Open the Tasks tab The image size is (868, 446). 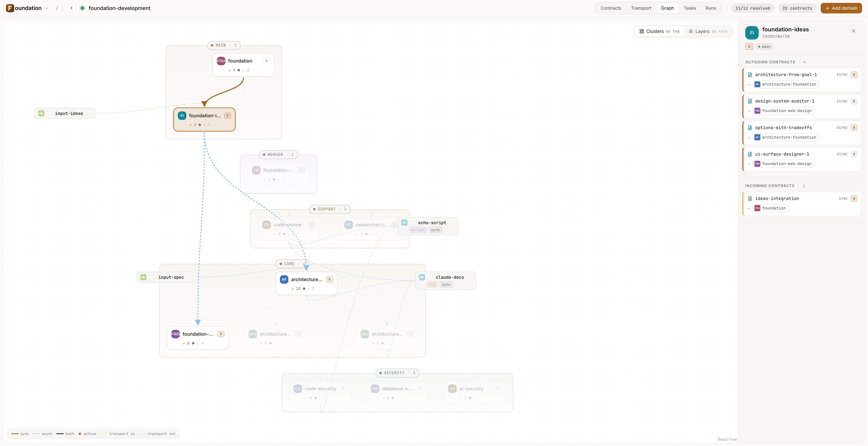pyautogui.click(x=689, y=8)
